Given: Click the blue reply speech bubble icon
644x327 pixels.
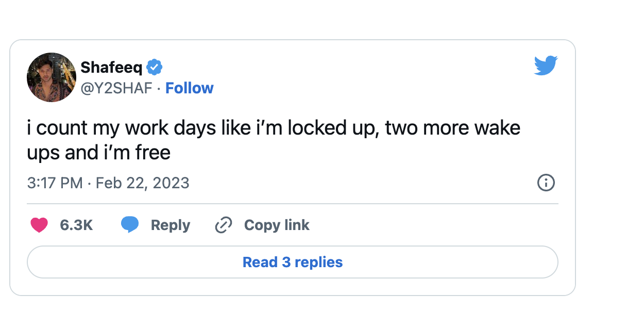Looking at the screenshot, I should point(130,225).
